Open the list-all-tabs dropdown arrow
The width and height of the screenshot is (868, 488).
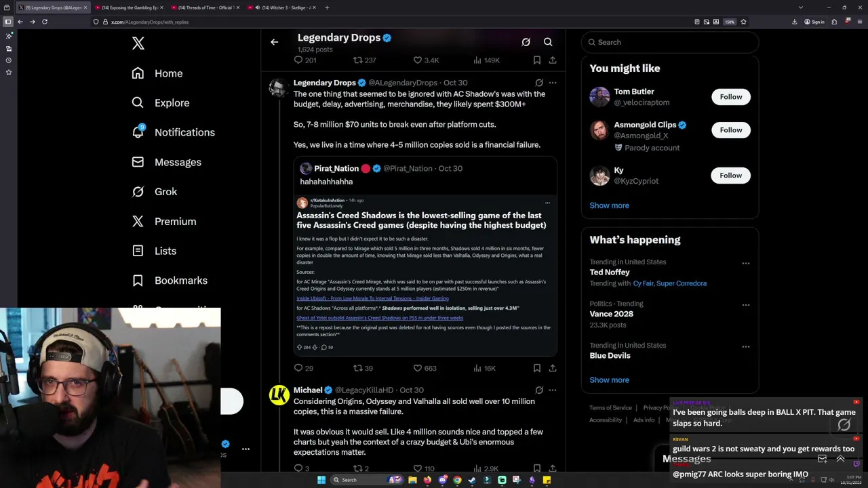pyautogui.click(x=801, y=7)
